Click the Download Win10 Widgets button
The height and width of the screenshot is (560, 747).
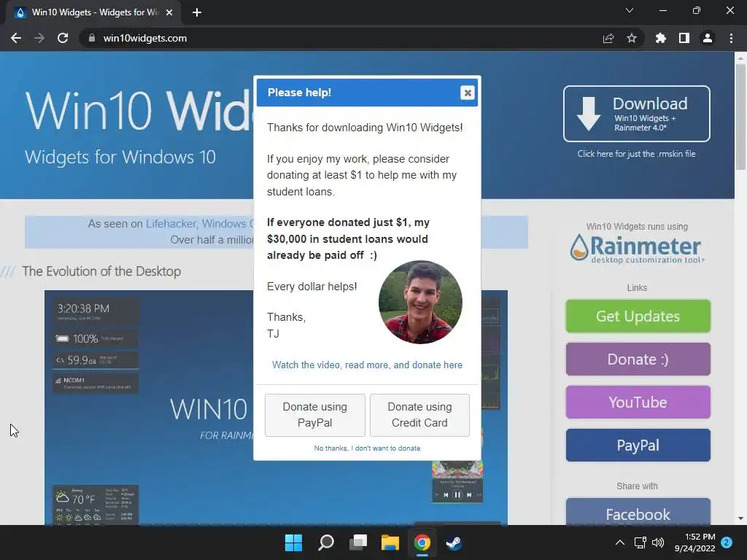636,113
